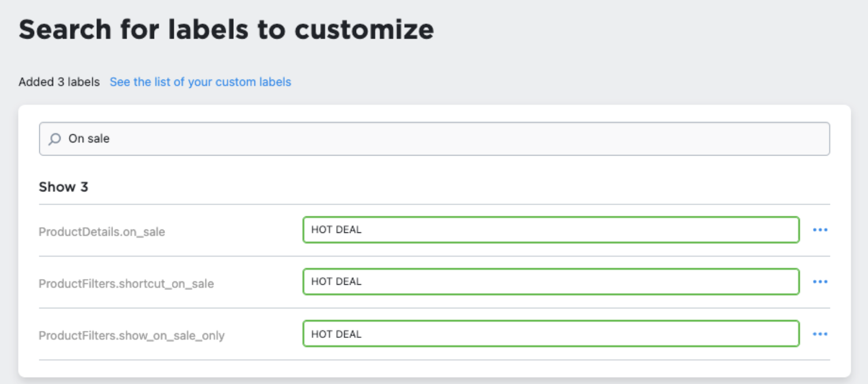Click "HOT DEAL" text in the first row
Screen dimensions: 868x384
336,229
